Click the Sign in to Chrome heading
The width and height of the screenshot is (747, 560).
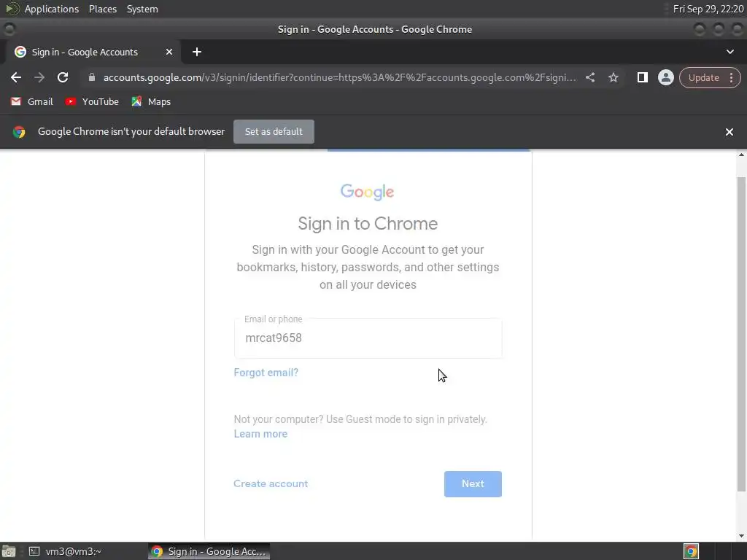tap(368, 224)
